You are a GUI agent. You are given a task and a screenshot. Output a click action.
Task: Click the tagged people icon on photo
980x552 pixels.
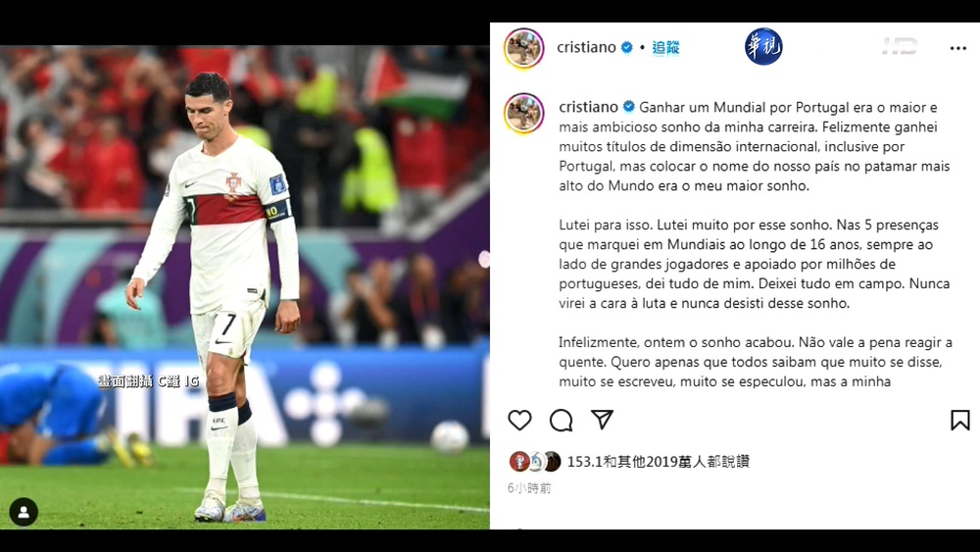click(24, 512)
